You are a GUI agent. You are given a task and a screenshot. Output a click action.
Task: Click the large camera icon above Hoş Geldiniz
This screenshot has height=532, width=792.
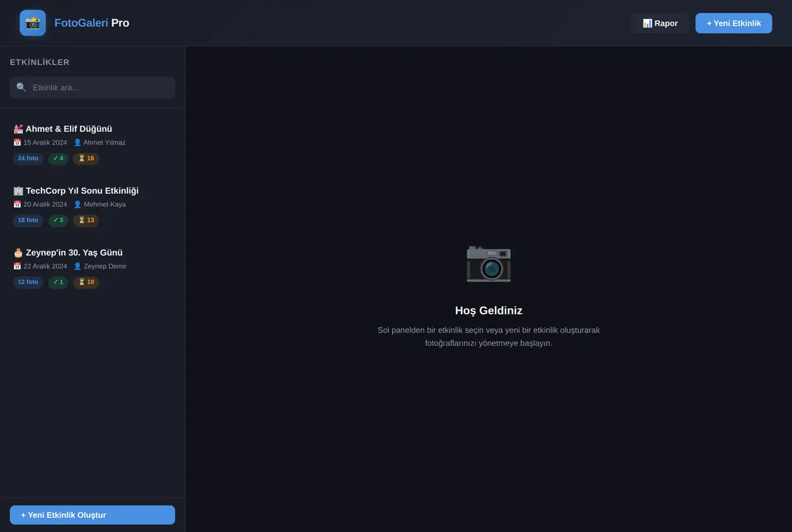(488, 263)
